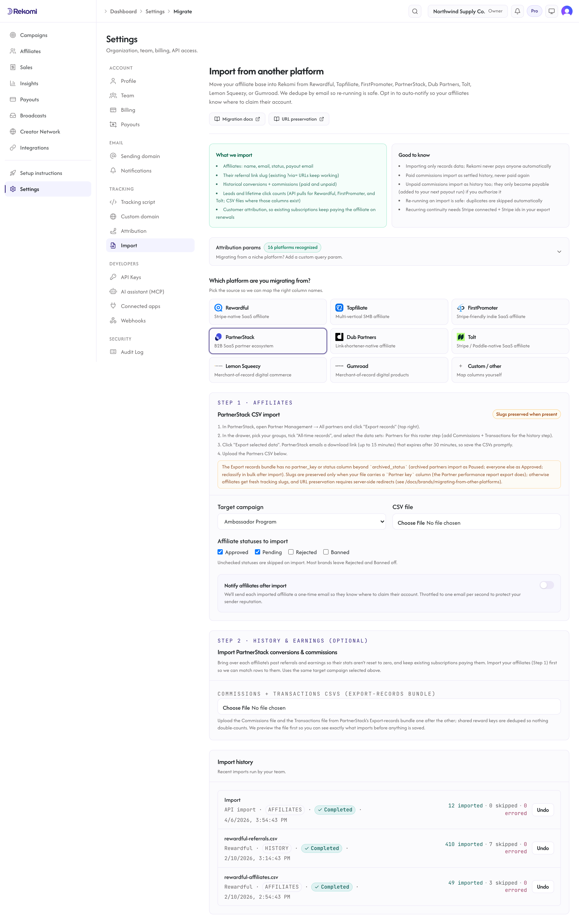Check the Rejected status checkbox
Image resolution: width=579 pixels, height=924 pixels.
[291, 552]
